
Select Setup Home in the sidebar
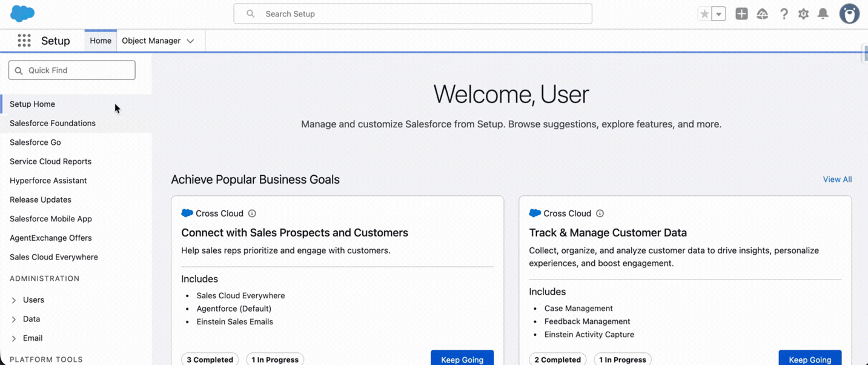(32, 104)
